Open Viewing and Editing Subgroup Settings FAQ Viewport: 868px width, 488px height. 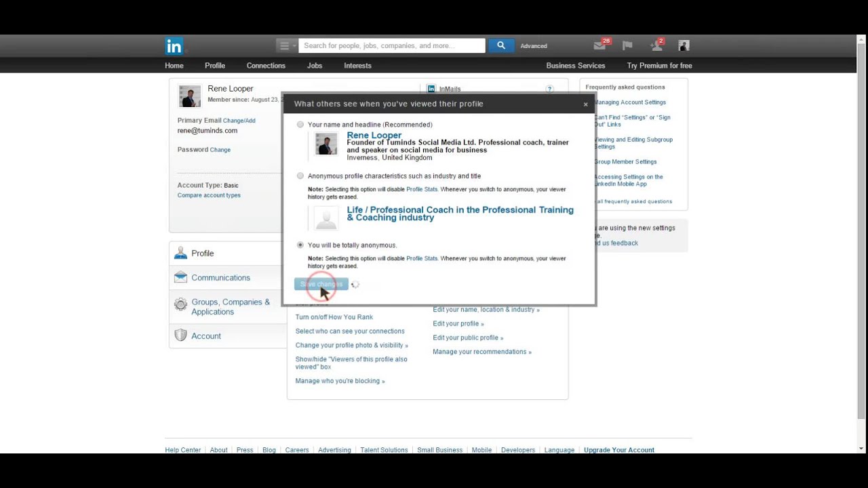tap(633, 143)
